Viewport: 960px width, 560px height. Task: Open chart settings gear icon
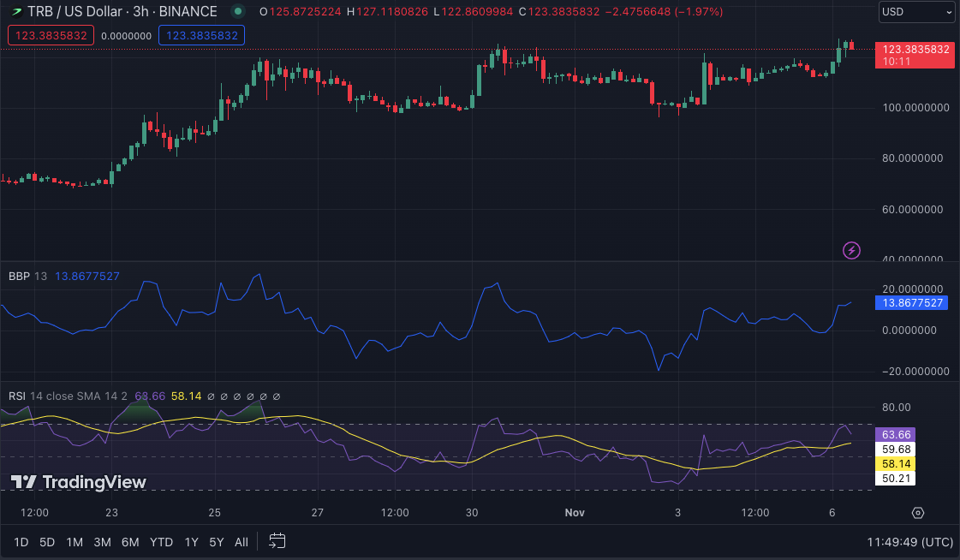pos(918,513)
